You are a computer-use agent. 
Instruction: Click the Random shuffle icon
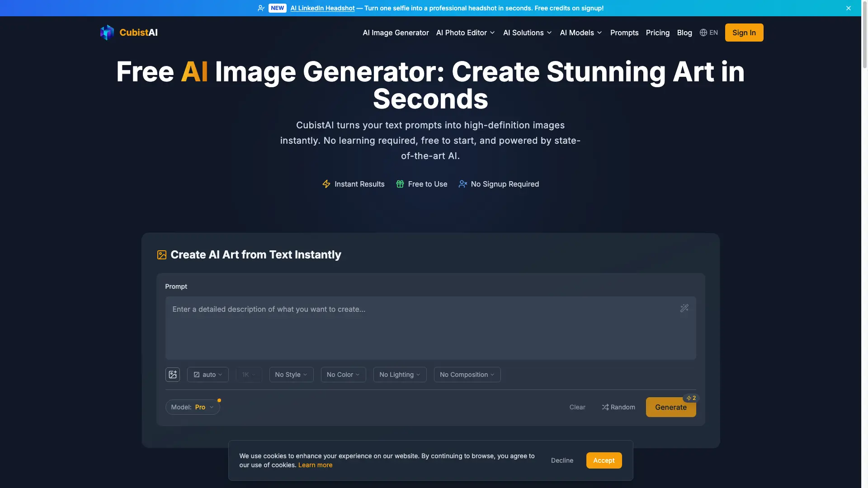click(605, 407)
